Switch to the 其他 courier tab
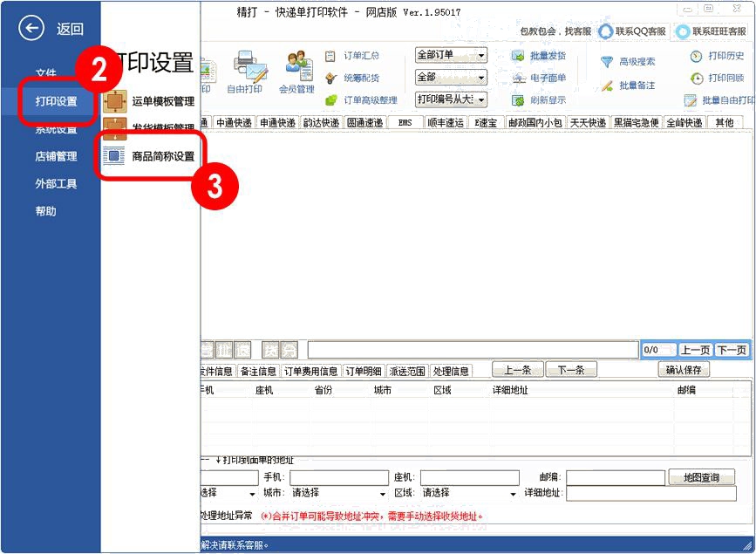Screen dimensions: 756x554 pos(725,122)
